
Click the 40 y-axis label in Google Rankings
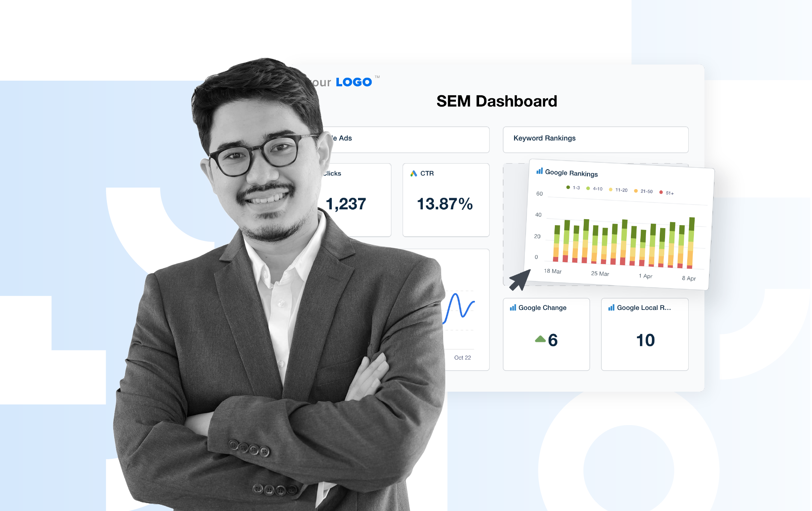click(538, 215)
